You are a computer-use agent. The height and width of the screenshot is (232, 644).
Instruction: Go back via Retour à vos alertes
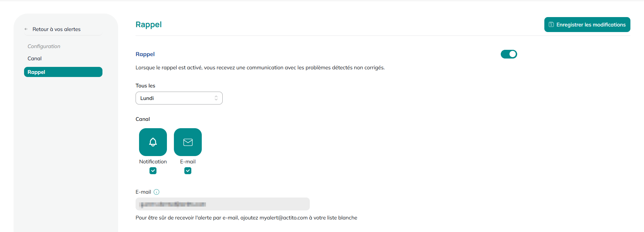pos(56,29)
